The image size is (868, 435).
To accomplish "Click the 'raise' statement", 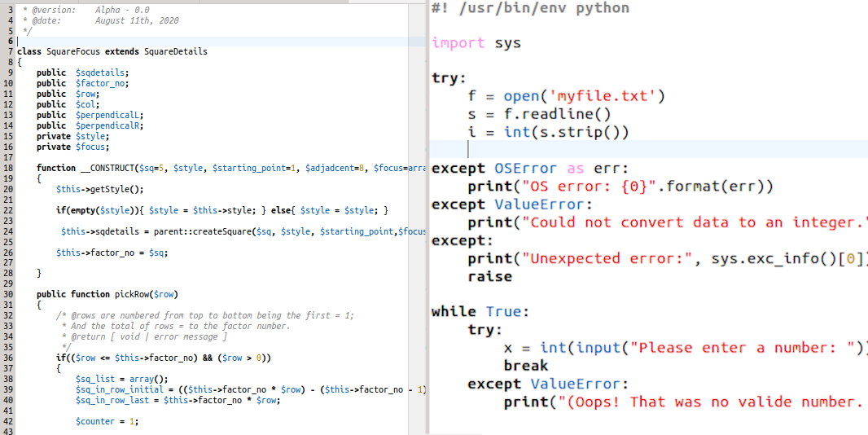I will click(490, 276).
